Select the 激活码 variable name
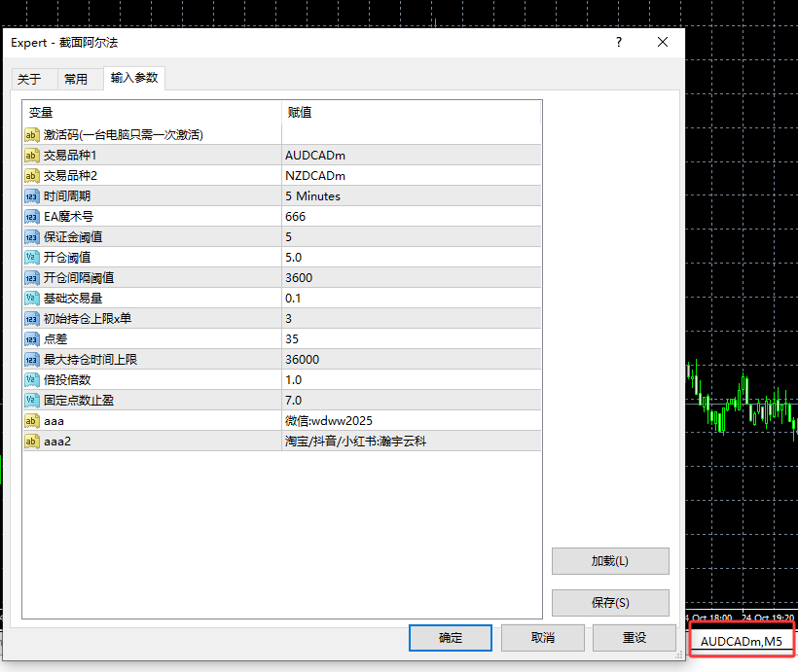The height and width of the screenshot is (672, 798). coord(124,135)
